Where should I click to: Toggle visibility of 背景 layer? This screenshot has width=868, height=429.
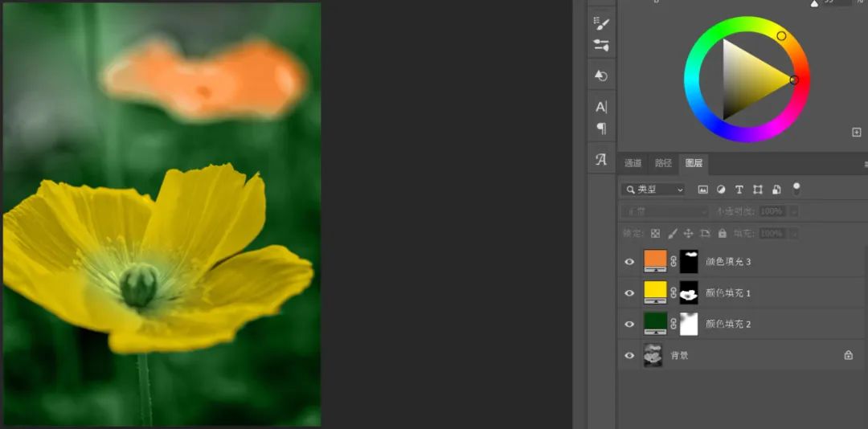[x=629, y=355]
